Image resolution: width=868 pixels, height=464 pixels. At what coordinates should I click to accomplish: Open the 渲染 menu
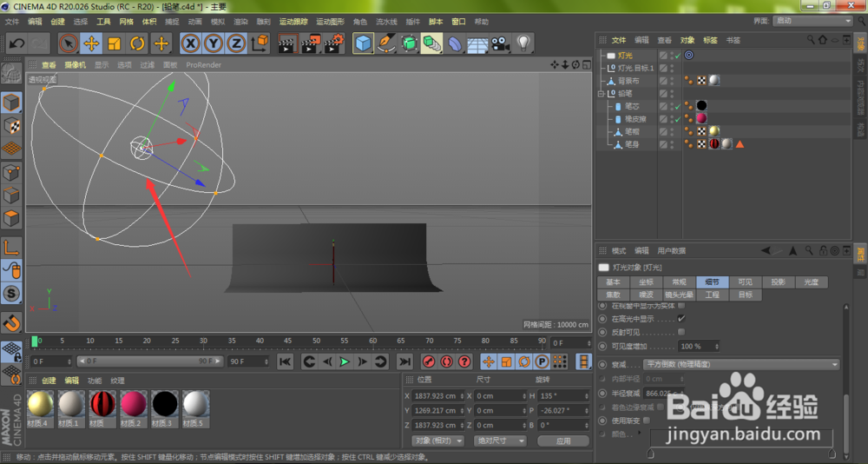pyautogui.click(x=240, y=22)
